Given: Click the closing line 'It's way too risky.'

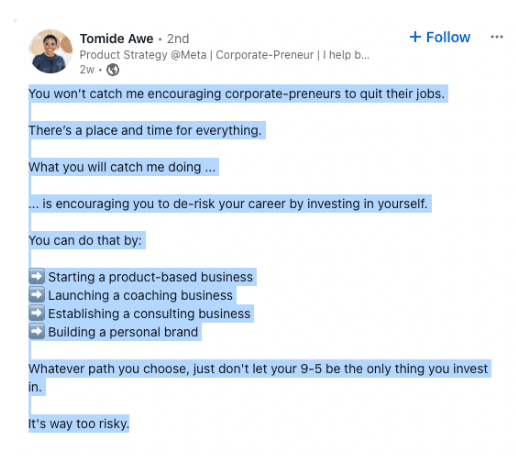Looking at the screenshot, I should pos(79,424).
